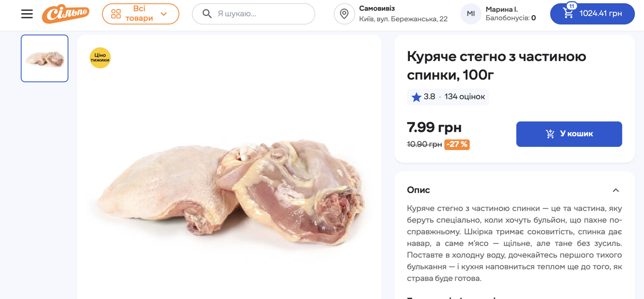The height and width of the screenshot is (299, 644).
Task: Change the 'Самовивіз' pickup address
Action: coord(403,14)
